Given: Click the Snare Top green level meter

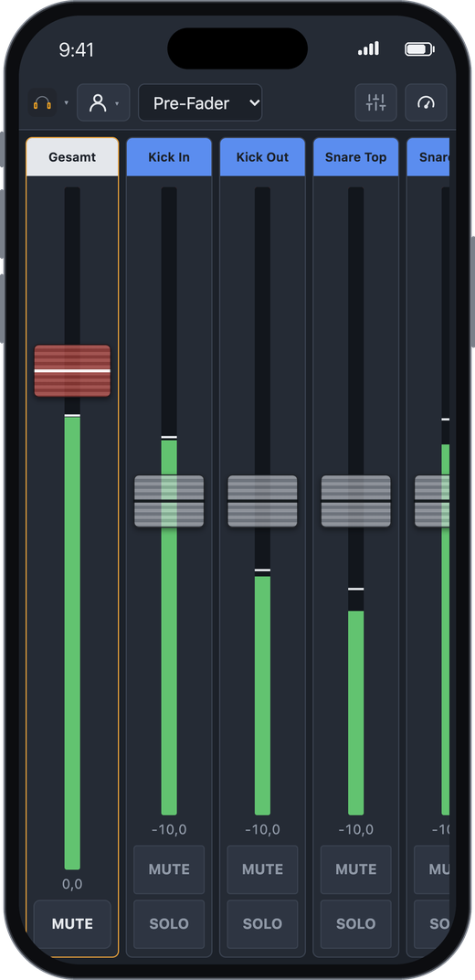Looking at the screenshot, I should 355,712.
